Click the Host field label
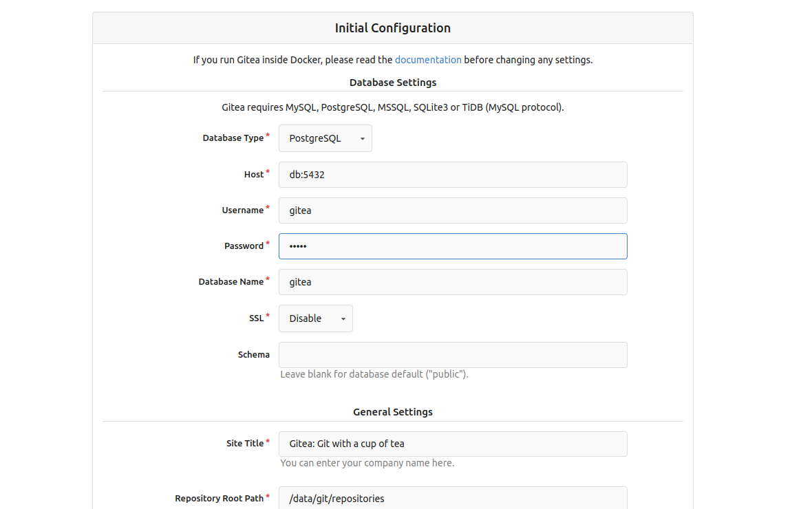812x509 pixels. click(253, 175)
